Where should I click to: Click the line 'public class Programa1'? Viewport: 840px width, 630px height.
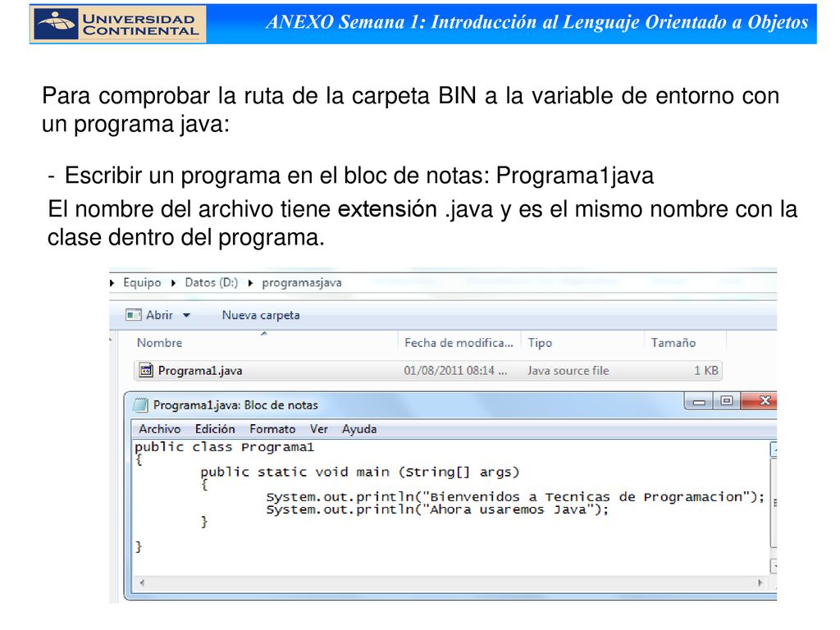224,447
